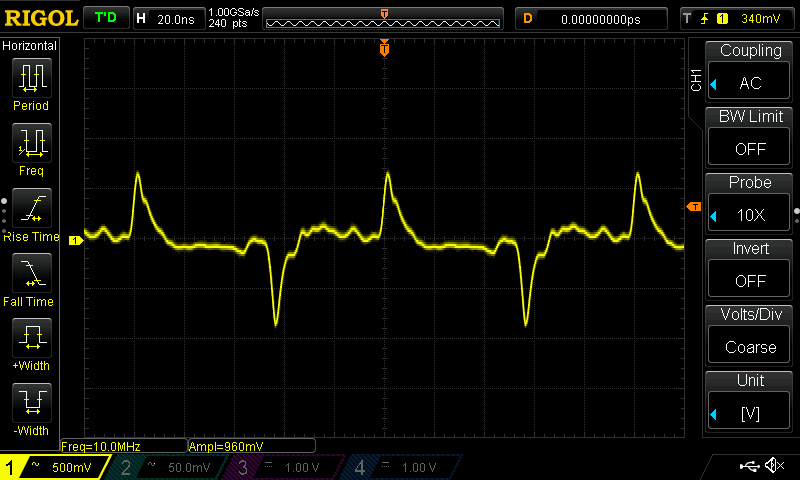800x480 pixels.
Task: Click the CH1 side menu label
Action: (x=696, y=80)
